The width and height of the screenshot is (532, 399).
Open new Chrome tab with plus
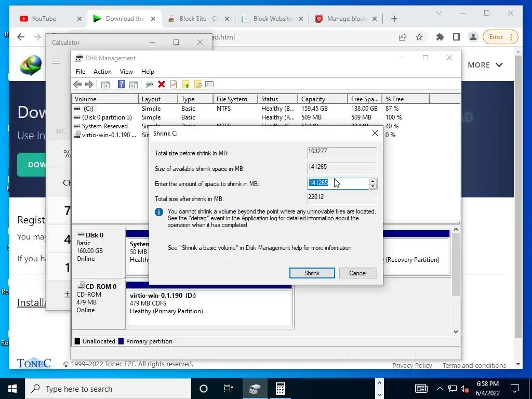(x=394, y=19)
